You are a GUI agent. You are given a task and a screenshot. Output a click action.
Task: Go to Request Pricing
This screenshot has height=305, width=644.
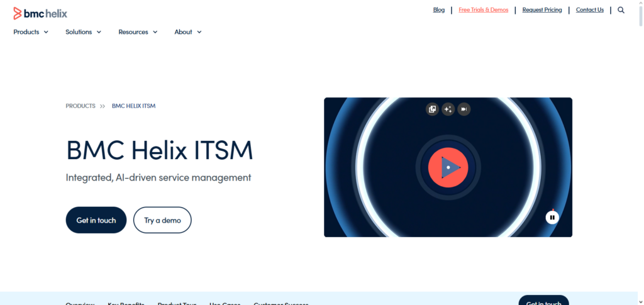click(542, 10)
